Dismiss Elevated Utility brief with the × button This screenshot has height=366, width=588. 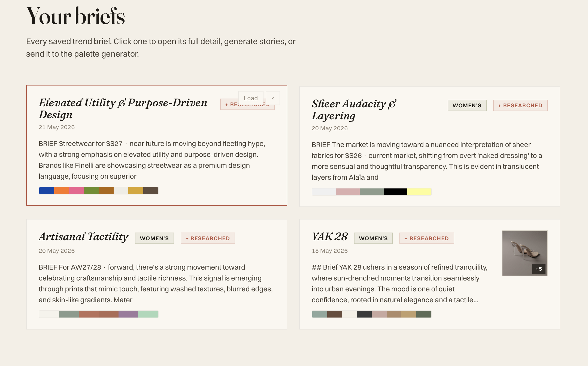coord(273,98)
